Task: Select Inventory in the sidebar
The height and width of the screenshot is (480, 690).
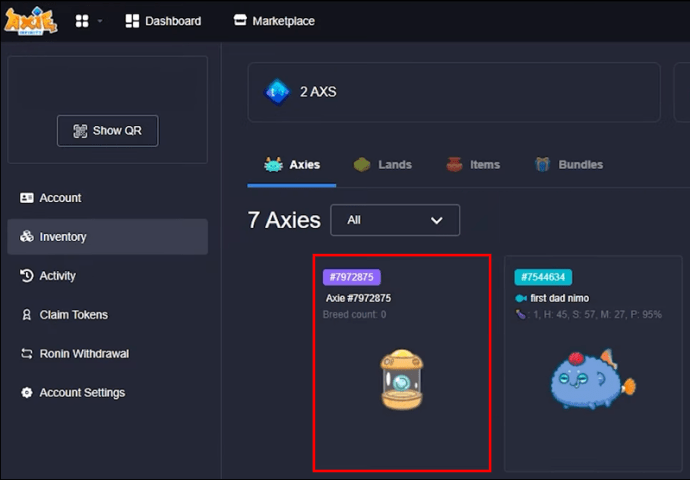Action: pos(107,237)
